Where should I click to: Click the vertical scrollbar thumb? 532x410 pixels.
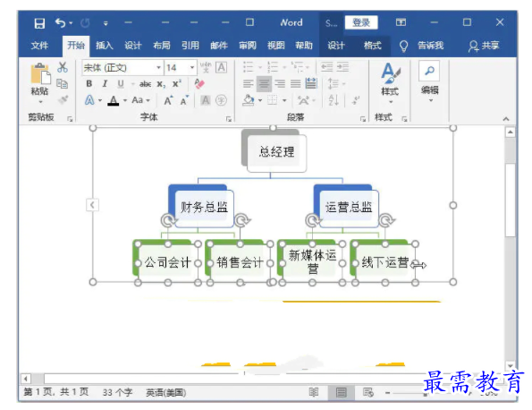510,200
